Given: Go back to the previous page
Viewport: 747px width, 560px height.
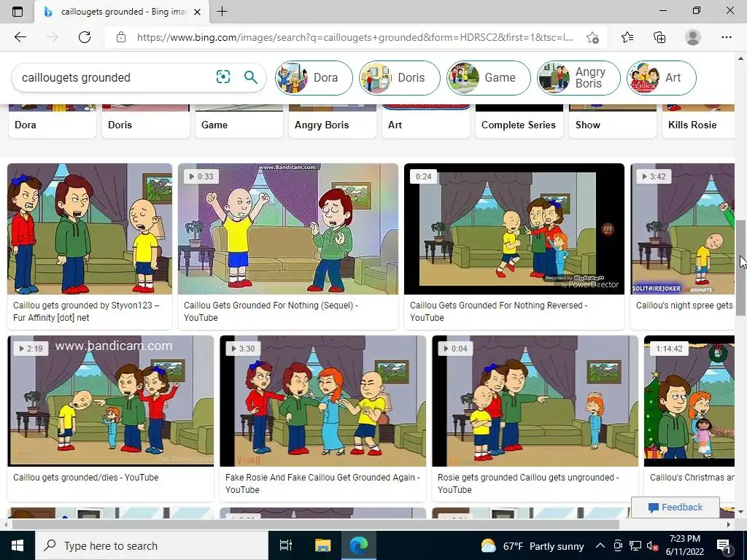Looking at the screenshot, I should tap(20, 37).
